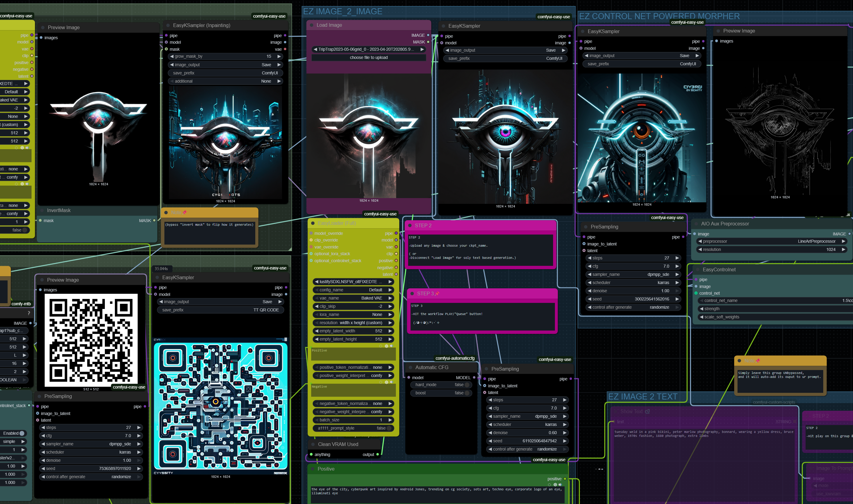The image size is (853, 504).
Task: Open the preprocessor dropdown showing LineArtPreprocessor
Action: (771, 242)
